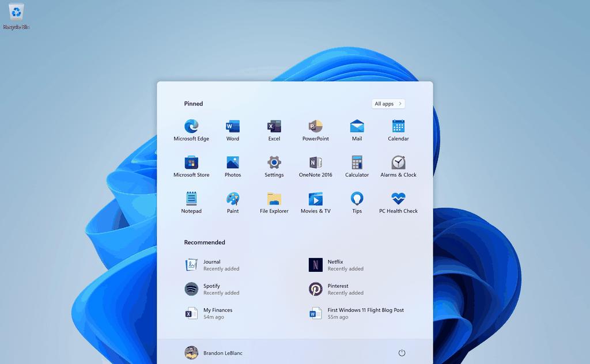Image resolution: width=590 pixels, height=364 pixels.
Task: Open the Photos app
Action: [233, 166]
